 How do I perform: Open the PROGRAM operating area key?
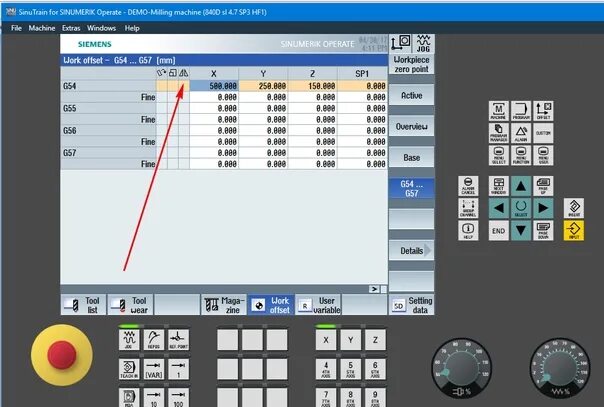pos(521,111)
